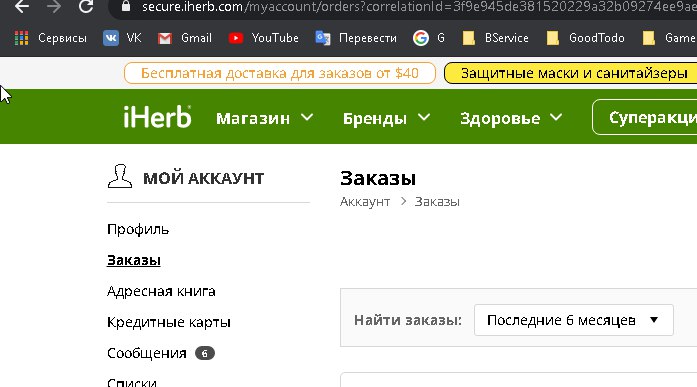697x387 pixels.
Task: Open Профиль in account sidebar
Action: click(x=138, y=229)
